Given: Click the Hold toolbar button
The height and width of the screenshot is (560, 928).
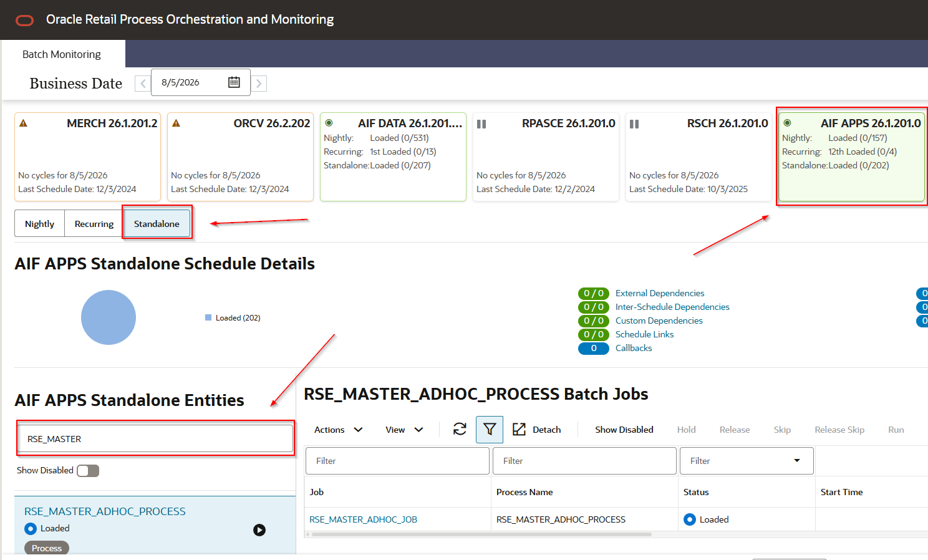Looking at the screenshot, I should (x=687, y=430).
